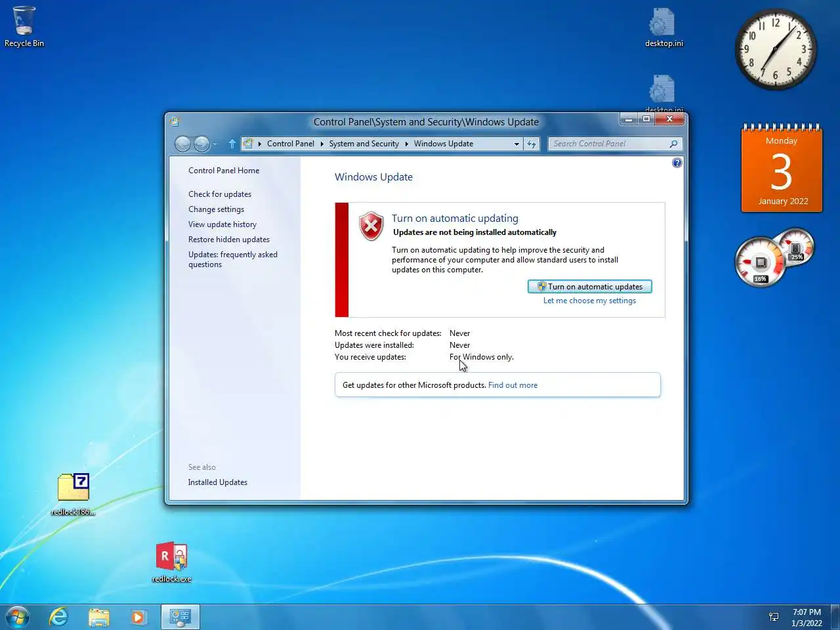The height and width of the screenshot is (630, 840).
Task: Open the Windows Start menu orb
Action: (18, 617)
